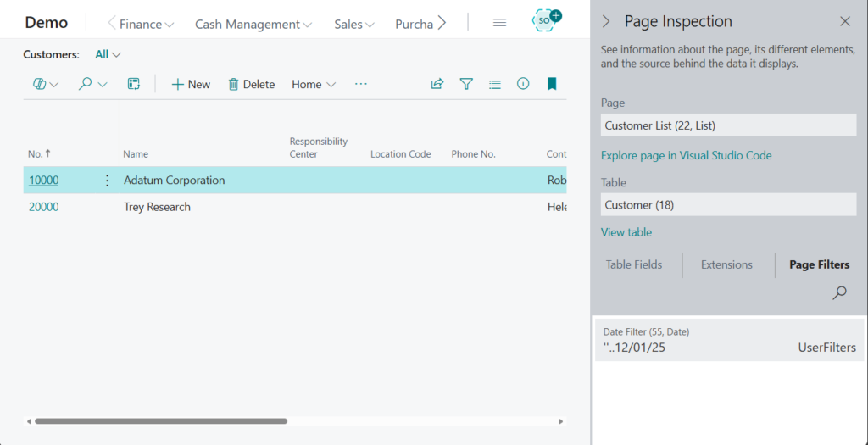
Task: Click the New button in the toolbar
Action: [191, 84]
